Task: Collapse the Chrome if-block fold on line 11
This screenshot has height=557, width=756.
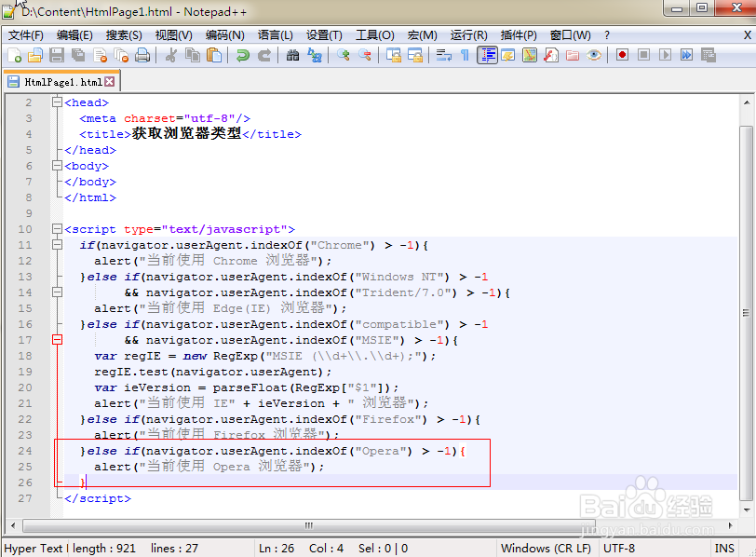Action: [57, 244]
